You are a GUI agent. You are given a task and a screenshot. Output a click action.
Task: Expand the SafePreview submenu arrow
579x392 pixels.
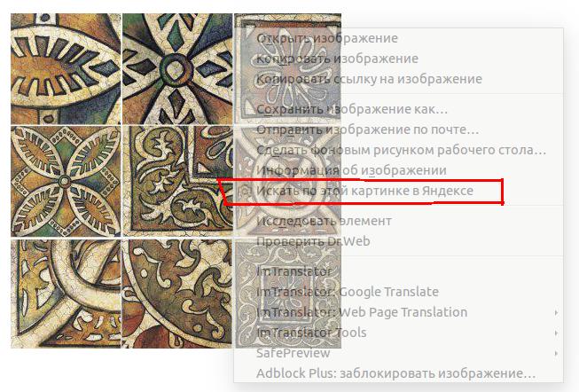(556, 353)
